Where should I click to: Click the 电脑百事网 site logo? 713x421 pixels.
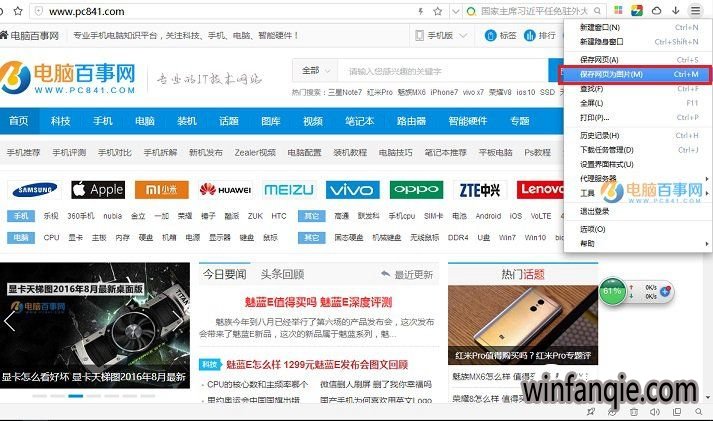pyautogui.click(x=68, y=77)
